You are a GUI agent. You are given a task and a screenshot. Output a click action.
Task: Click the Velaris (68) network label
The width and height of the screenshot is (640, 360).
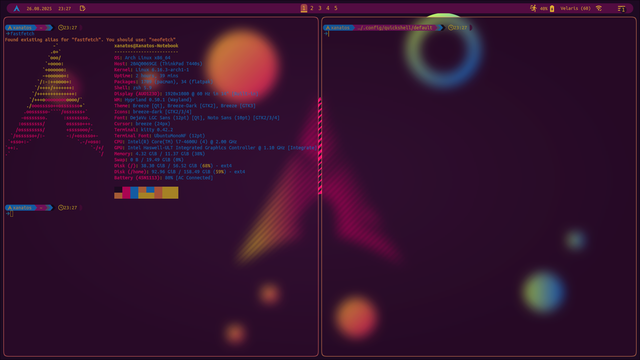(x=576, y=8)
